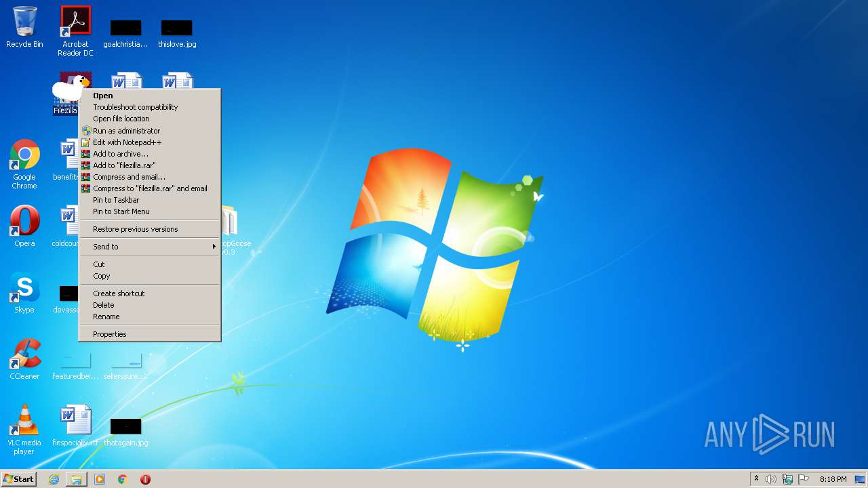This screenshot has width=868, height=488.
Task: Choose Cut in the context menu
Action: point(150,264)
